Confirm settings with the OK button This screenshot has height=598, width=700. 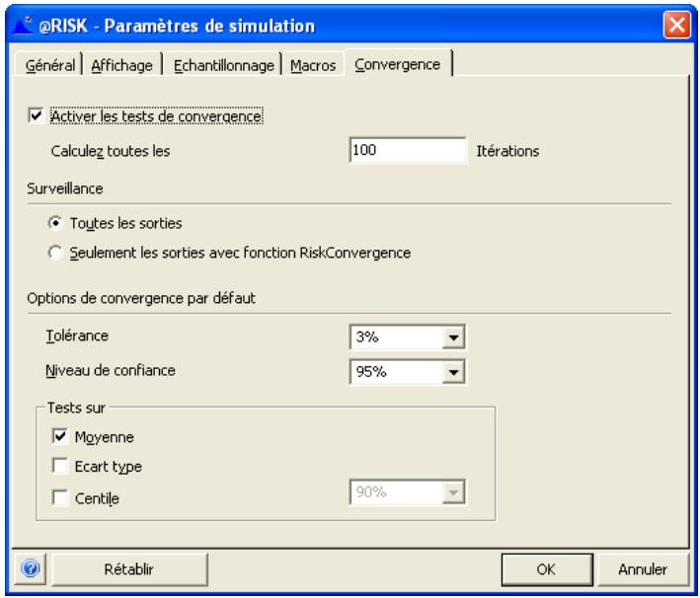point(546,569)
